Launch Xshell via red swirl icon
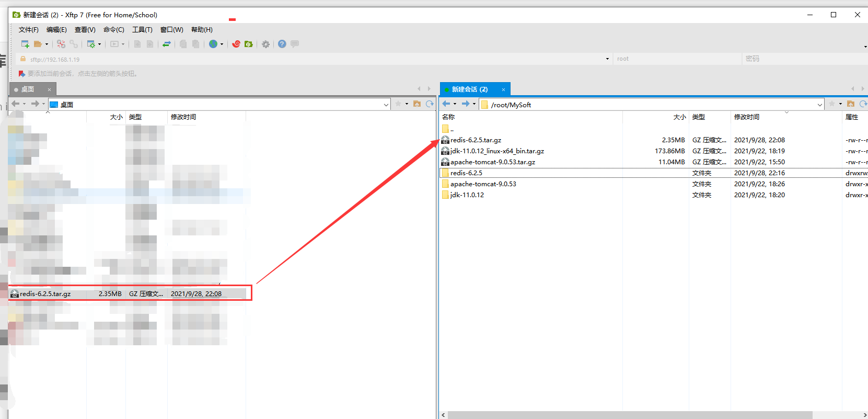This screenshot has width=868, height=419. pyautogui.click(x=236, y=44)
